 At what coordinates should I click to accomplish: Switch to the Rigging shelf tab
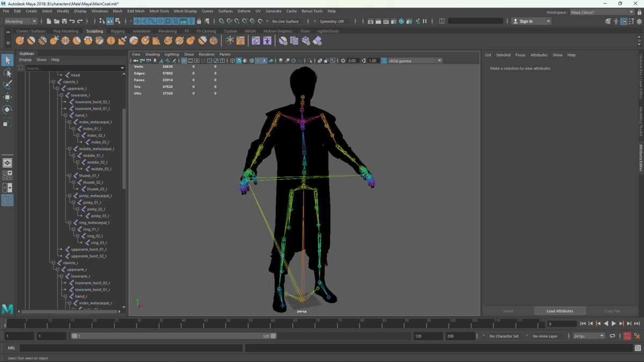(x=118, y=31)
